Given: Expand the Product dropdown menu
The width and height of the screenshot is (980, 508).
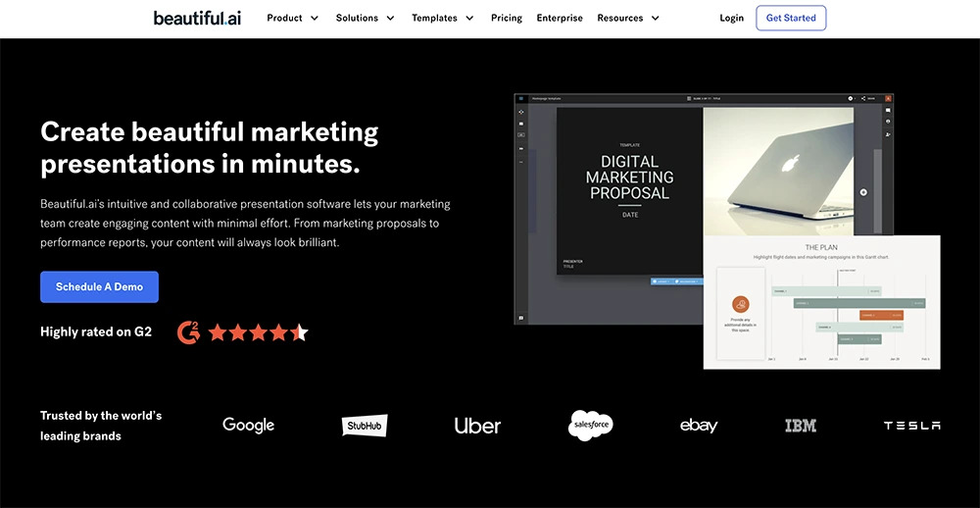Looking at the screenshot, I should (292, 18).
